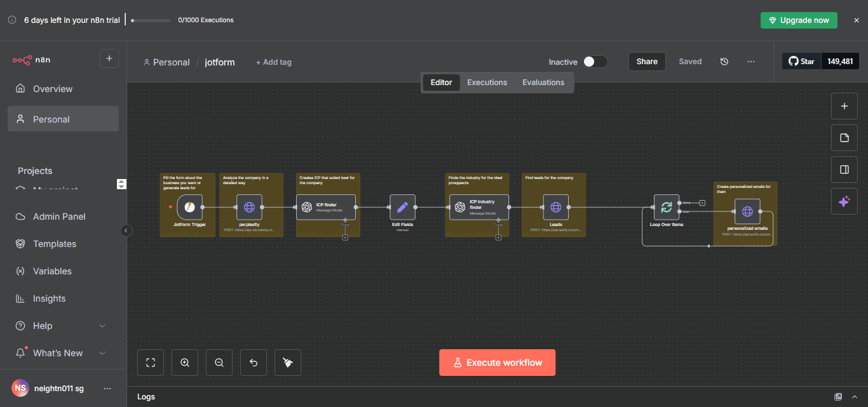Click the Execute workflow button
The image size is (868, 407).
[497, 362]
